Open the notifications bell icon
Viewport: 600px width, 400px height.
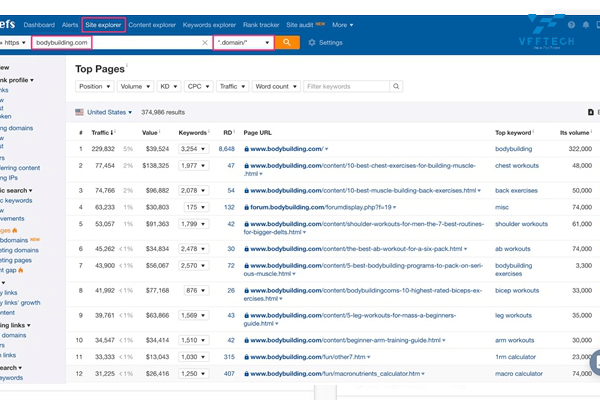pyautogui.click(x=585, y=25)
